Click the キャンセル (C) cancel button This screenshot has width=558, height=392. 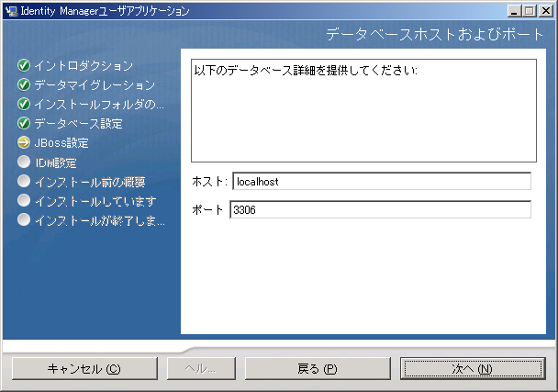[84, 368]
